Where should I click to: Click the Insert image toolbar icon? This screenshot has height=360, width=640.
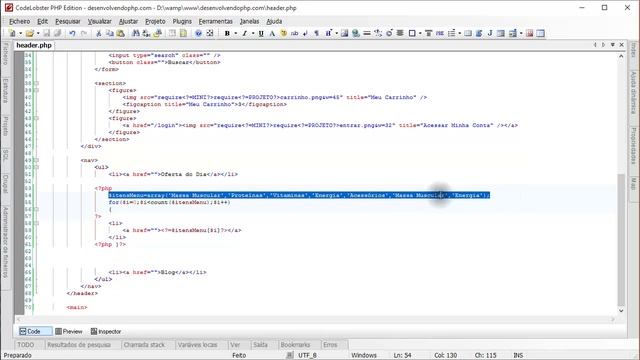[344, 33]
